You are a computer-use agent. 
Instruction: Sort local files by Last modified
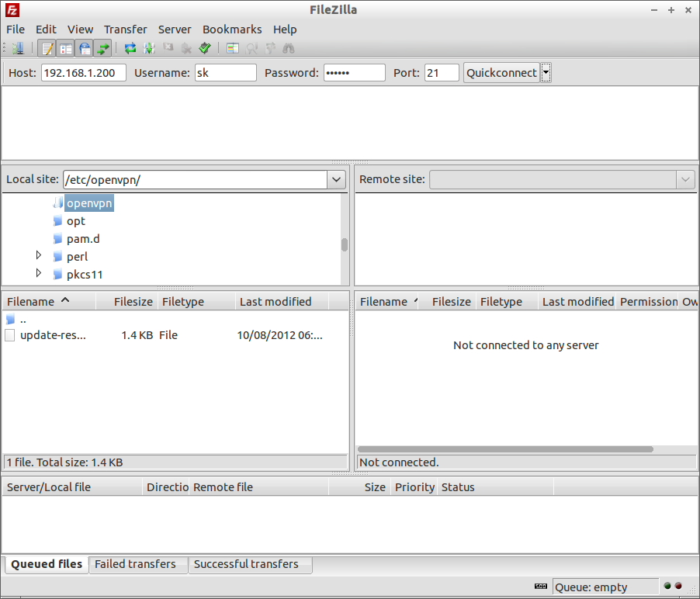(x=282, y=302)
